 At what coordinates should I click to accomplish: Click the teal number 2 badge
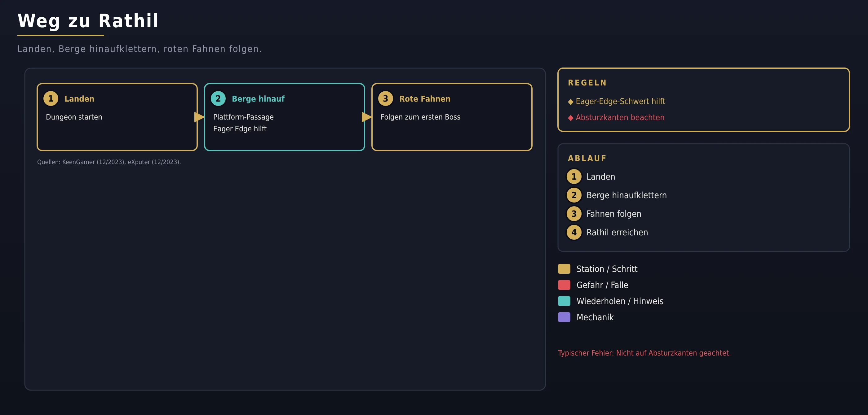[218, 98]
